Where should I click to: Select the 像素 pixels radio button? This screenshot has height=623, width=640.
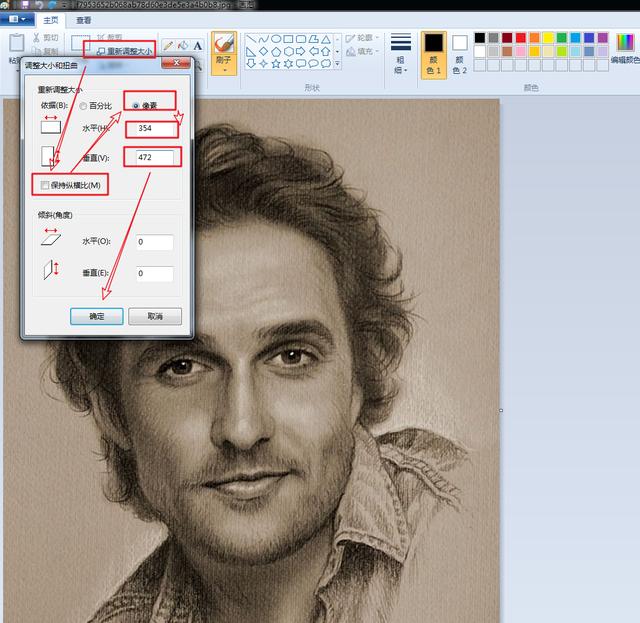tap(136, 105)
